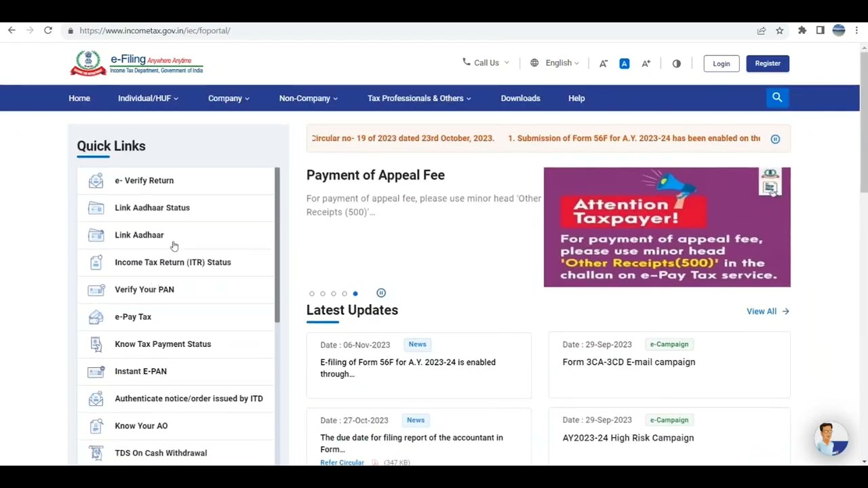The width and height of the screenshot is (868, 488).
Task: Click the e-Pay Tax icon
Action: point(96,317)
